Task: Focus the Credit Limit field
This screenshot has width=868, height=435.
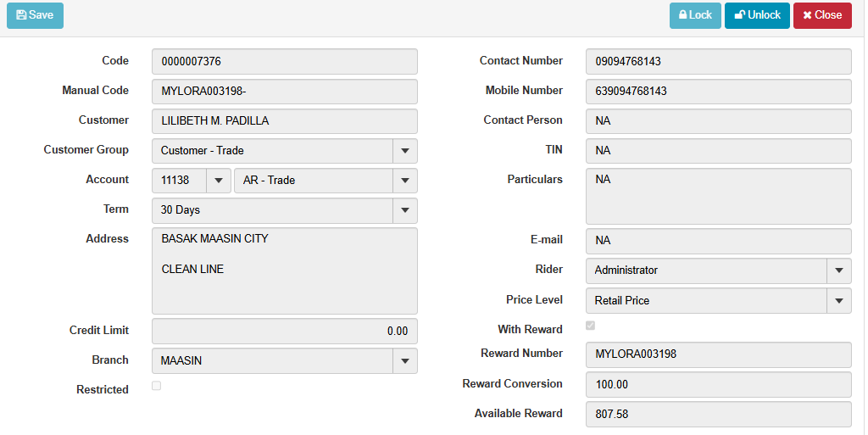Action: (x=284, y=332)
